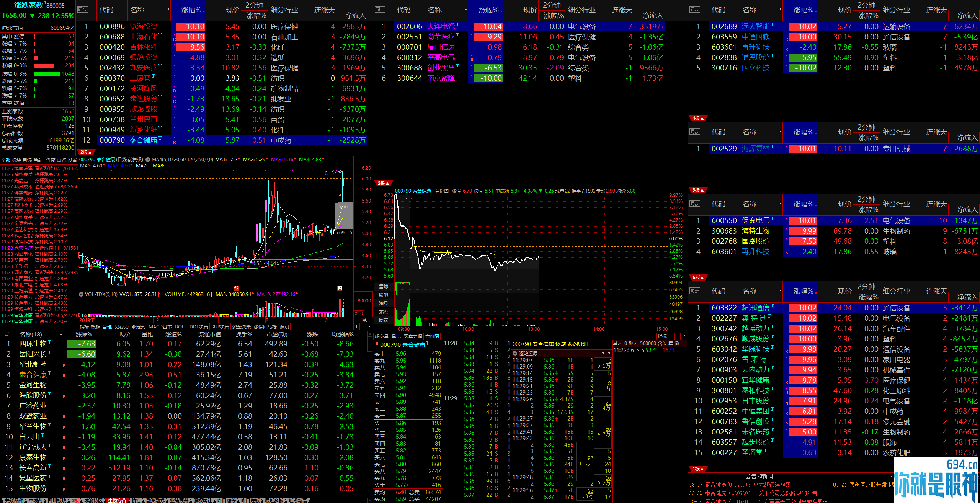
Task: Click the minus icon on the intraday chart toolbar
Action: pos(678,336)
